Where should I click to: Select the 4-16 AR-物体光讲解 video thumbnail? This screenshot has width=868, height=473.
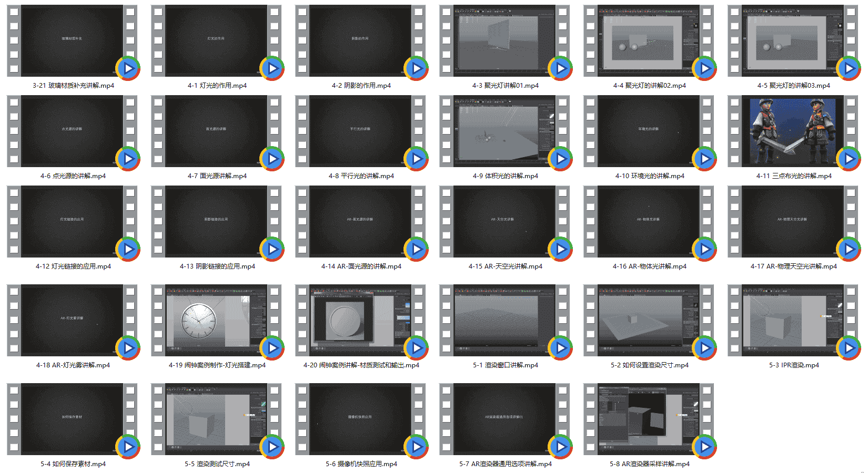[649, 221]
